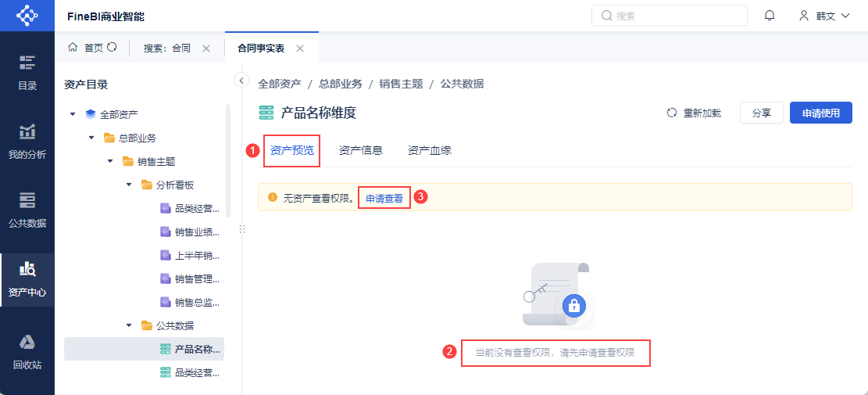Click the 申请使用 button
Viewport: 868px width, 395px height.
pyautogui.click(x=820, y=113)
